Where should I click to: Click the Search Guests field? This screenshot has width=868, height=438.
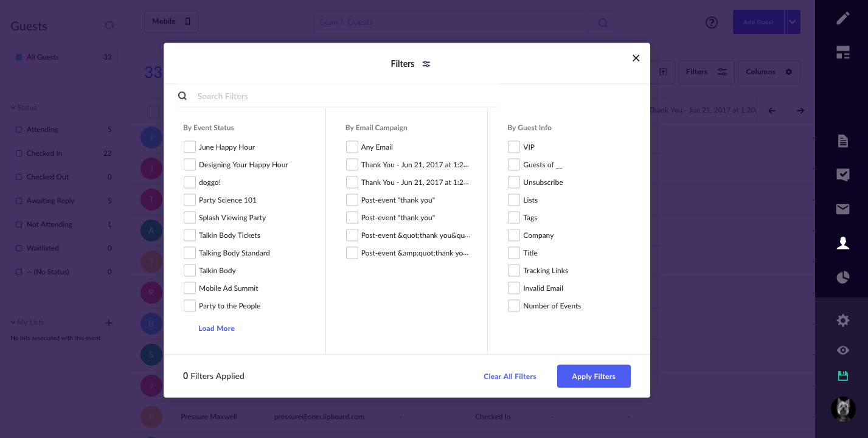tap(450, 23)
